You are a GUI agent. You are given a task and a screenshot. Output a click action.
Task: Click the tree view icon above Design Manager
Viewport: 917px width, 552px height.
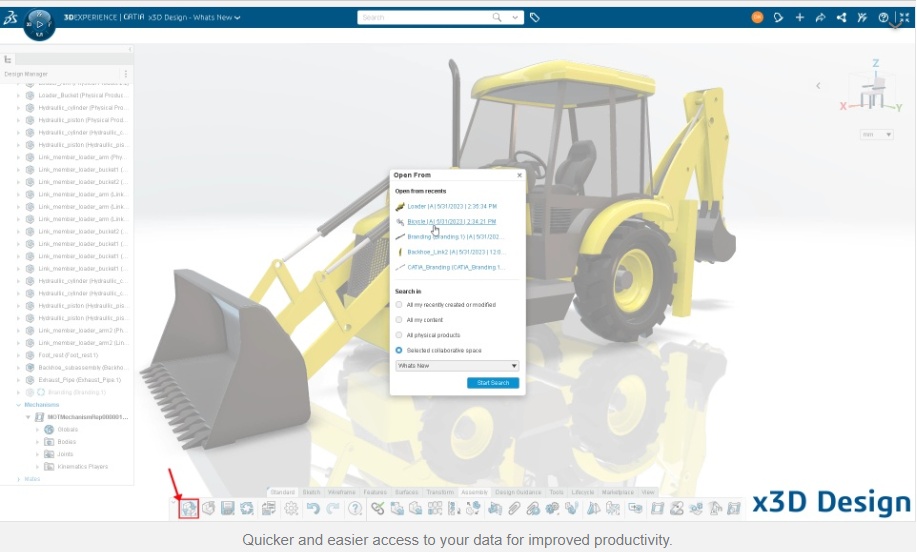(8, 60)
